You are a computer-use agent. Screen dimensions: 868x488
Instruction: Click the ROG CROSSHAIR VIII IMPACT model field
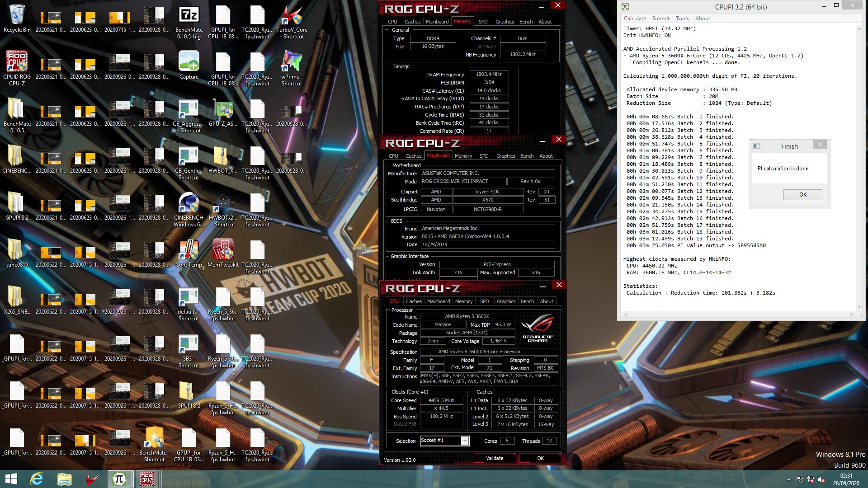(x=463, y=181)
